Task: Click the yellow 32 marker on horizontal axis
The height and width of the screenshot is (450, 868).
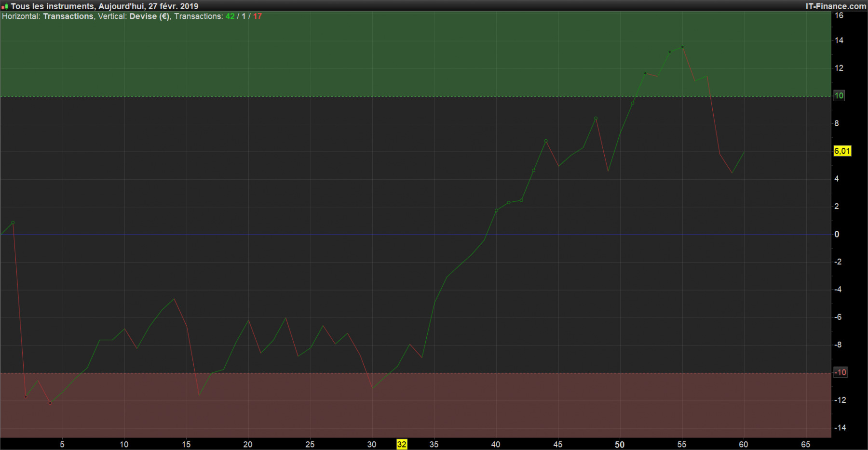Action: pyautogui.click(x=402, y=444)
